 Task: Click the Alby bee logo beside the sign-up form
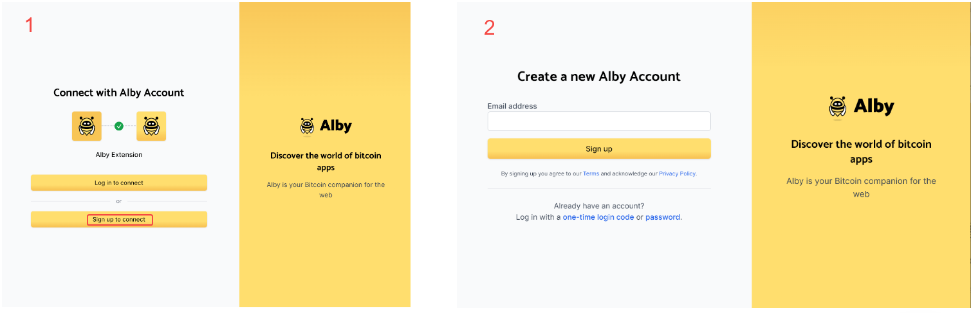(837, 107)
